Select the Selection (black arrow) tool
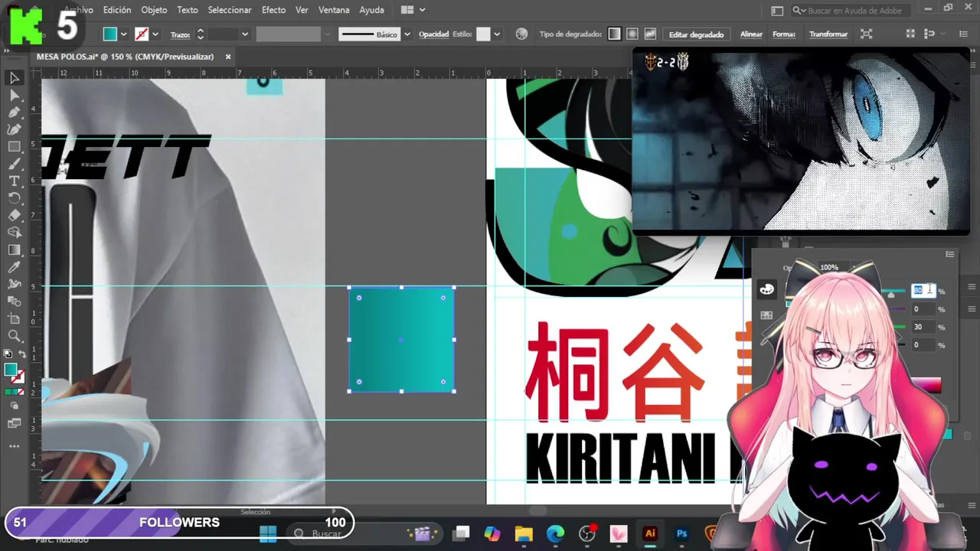Viewport: 980px width, 551px height. click(x=15, y=78)
